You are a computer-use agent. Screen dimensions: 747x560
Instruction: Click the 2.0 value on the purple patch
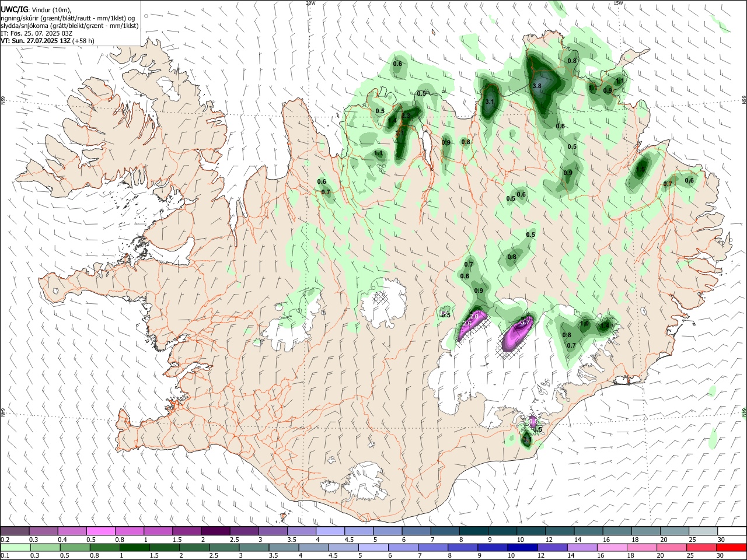[x=474, y=316]
